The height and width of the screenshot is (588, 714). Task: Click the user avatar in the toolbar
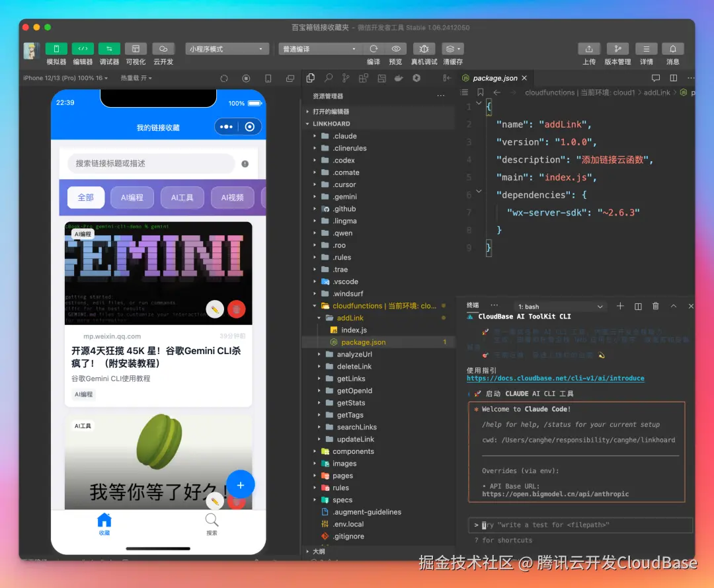click(31, 50)
